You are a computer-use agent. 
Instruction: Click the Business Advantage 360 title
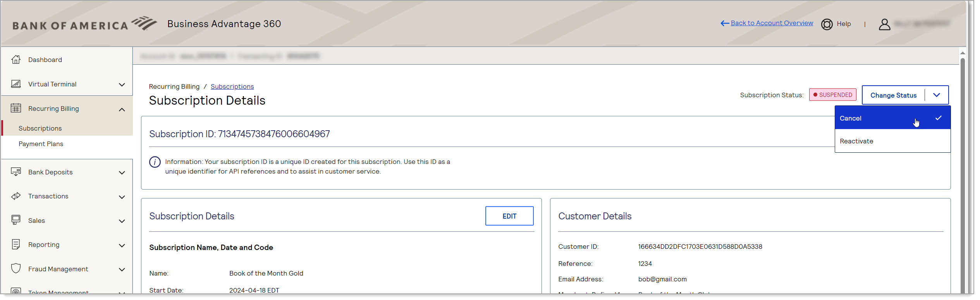(224, 24)
